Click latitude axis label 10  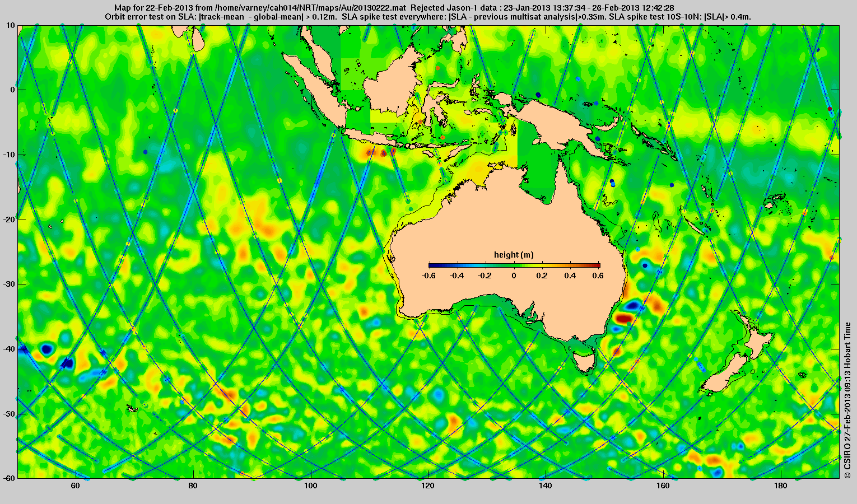click(x=10, y=25)
